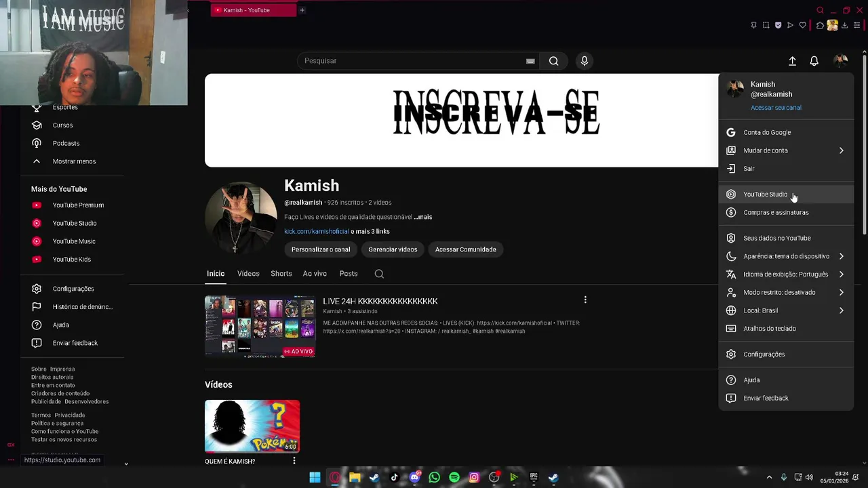Screen dimensions: 868x488
Task: Click the heart bookmark icon
Action: [x=802, y=25]
